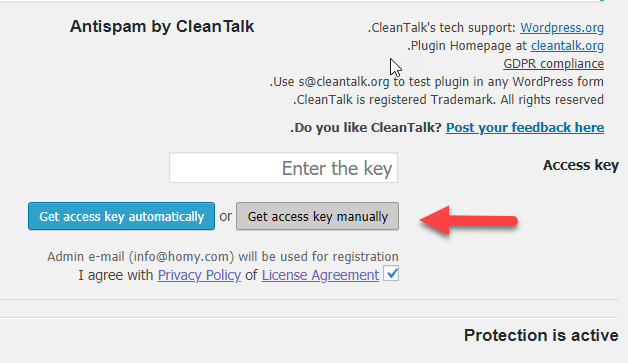
Task: Click the Admin e-mail registration notice
Action: (223, 256)
